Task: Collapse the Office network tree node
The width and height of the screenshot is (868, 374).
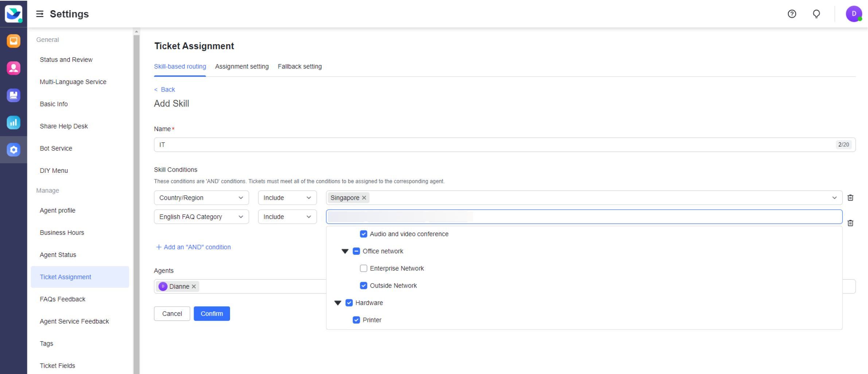Action: click(345, 251)
